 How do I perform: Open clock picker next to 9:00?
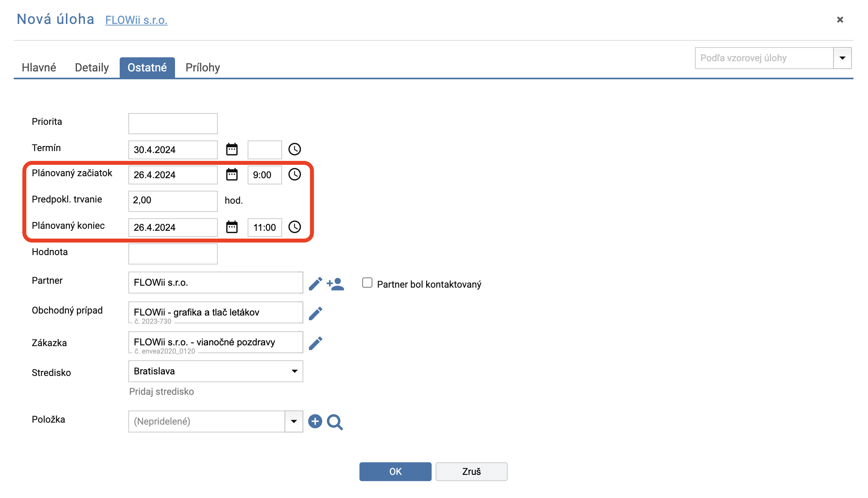[295, 175]
